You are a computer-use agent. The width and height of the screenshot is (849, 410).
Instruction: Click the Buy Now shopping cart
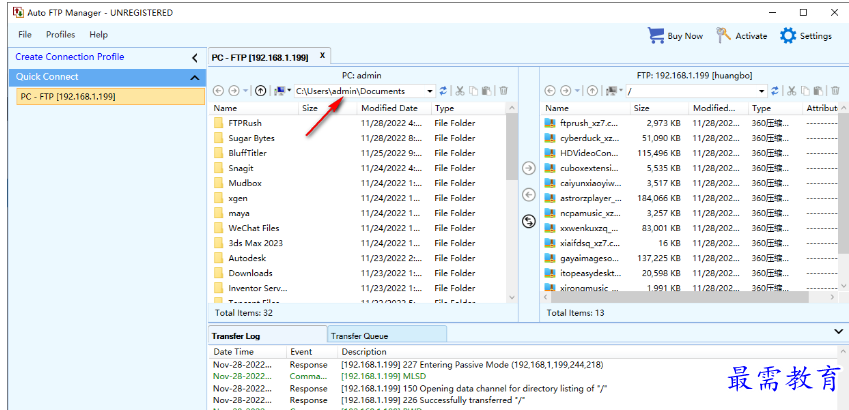click(x=656, y=36)
